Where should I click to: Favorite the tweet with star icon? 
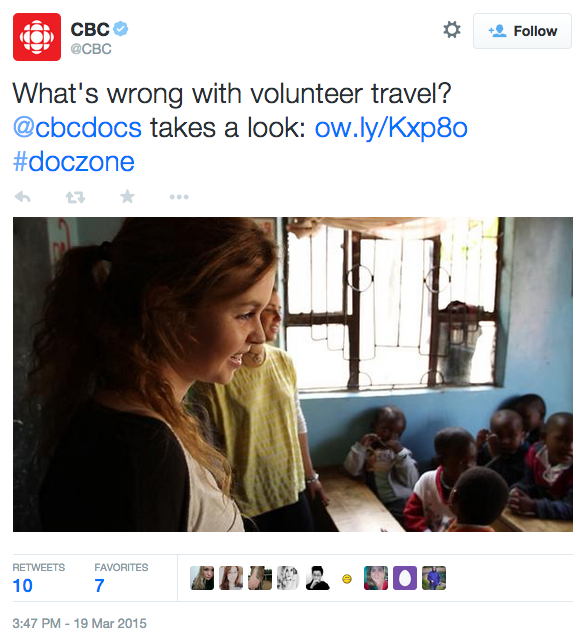coord(127,197)
